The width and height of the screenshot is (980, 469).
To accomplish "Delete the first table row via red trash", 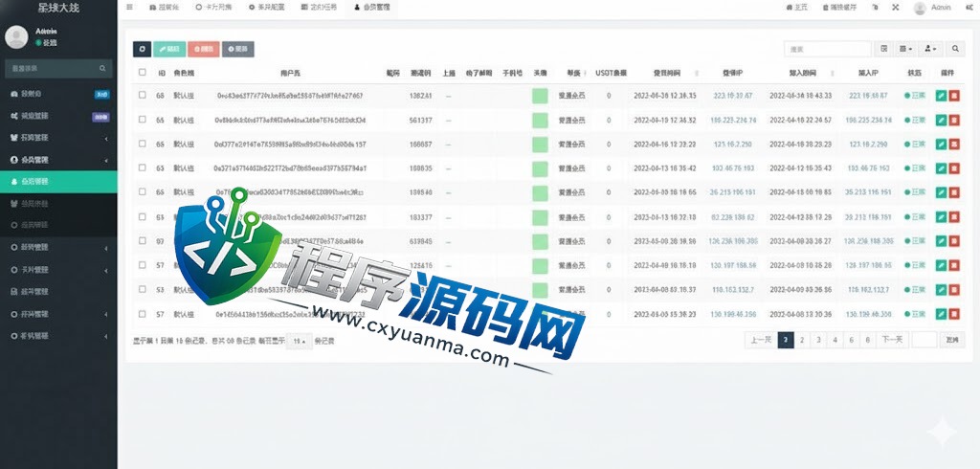I will point(954,96).
